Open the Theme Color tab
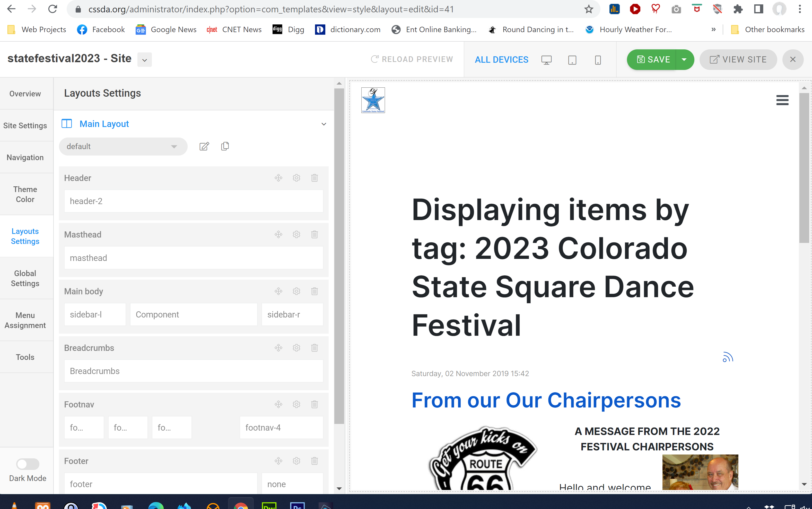This screenshot has width=812, height=509. (x=25, y=194)
